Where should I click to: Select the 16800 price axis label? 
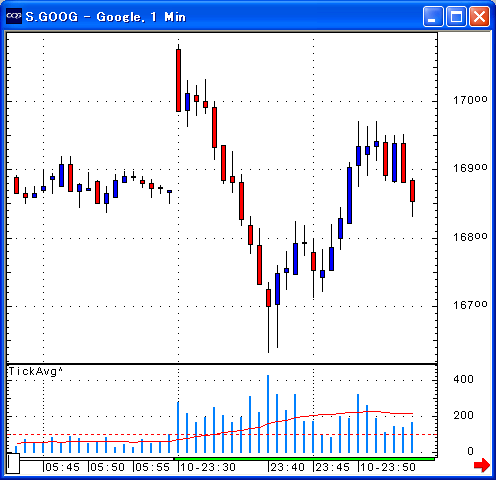pyautogui.click(x=470, y=237)
